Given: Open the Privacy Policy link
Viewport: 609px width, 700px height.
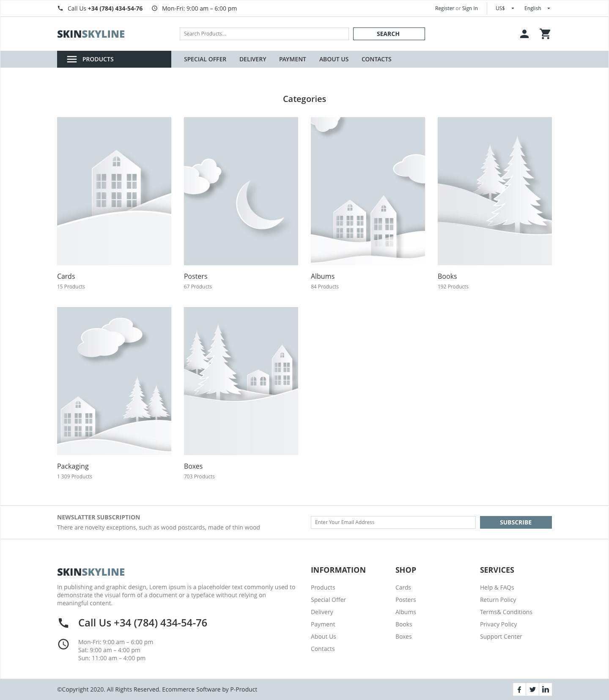Looking at the screenshot, I should coord(499,624).
